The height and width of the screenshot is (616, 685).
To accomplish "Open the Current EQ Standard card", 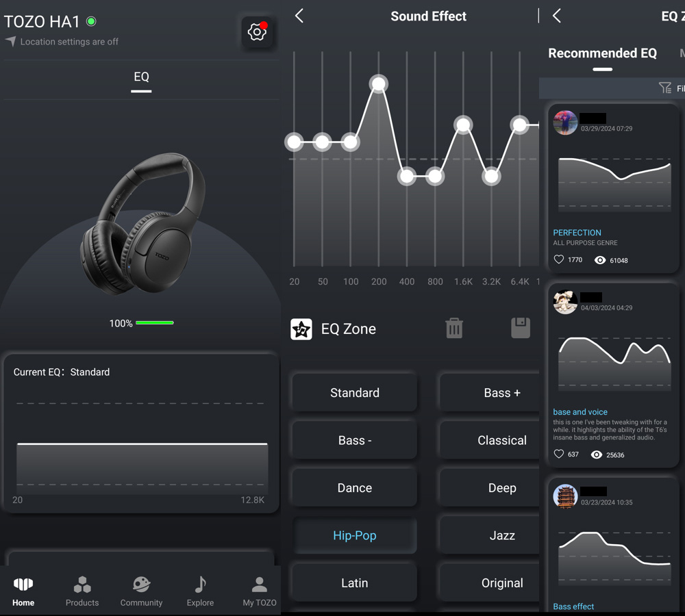I will point(141,433).
